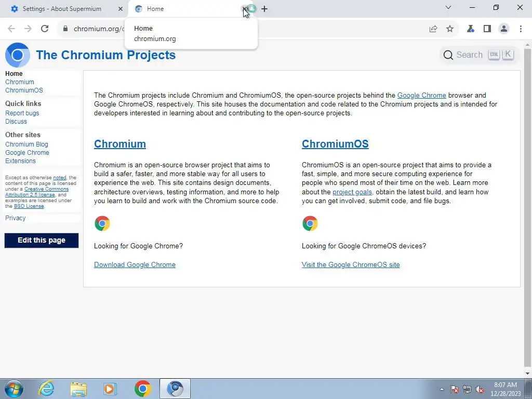
Task: Toggle the side panel icon
Action: pos(487,29)
